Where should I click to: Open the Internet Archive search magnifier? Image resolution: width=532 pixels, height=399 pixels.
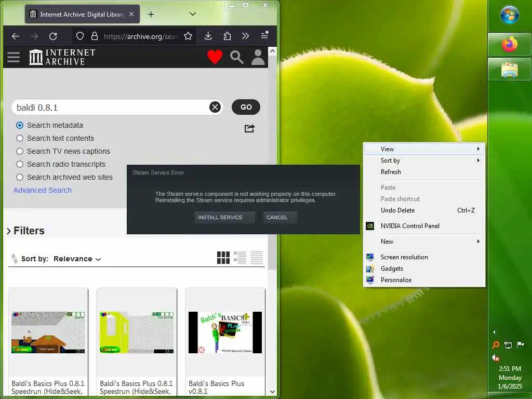coord(236,57)
